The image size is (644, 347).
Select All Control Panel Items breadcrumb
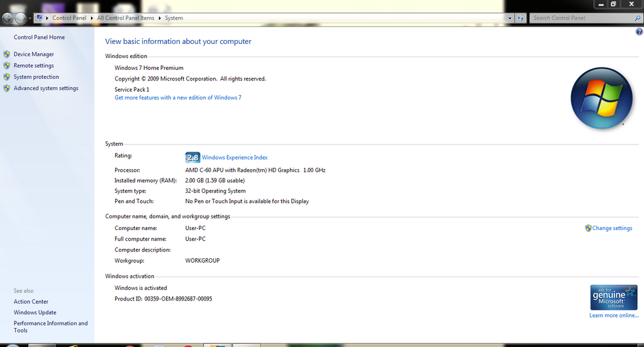coord(126,18)
